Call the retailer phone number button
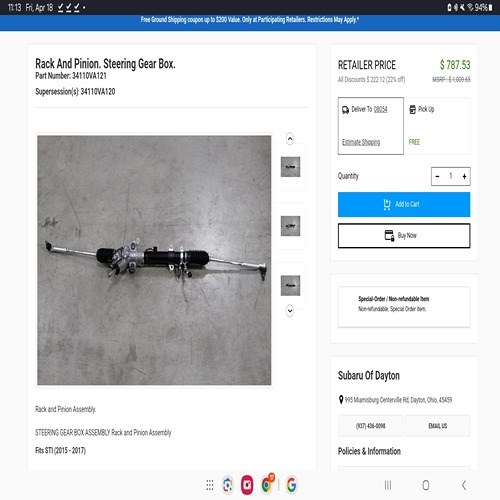 pos(371,426)
